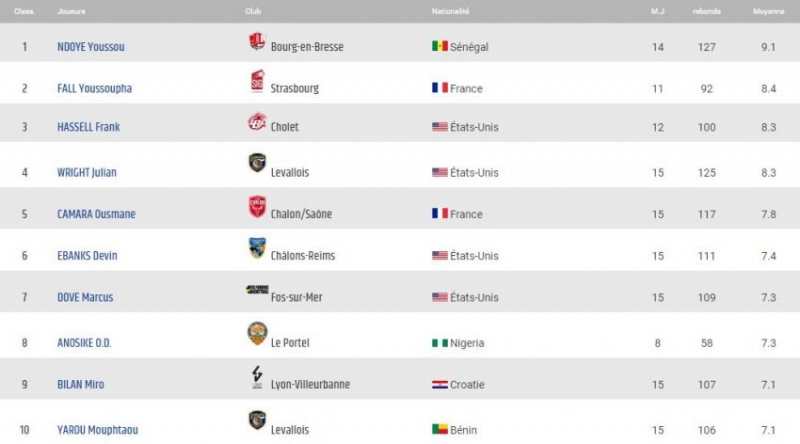Open NDOYE Youssou player link

click(x=91, y=47)
